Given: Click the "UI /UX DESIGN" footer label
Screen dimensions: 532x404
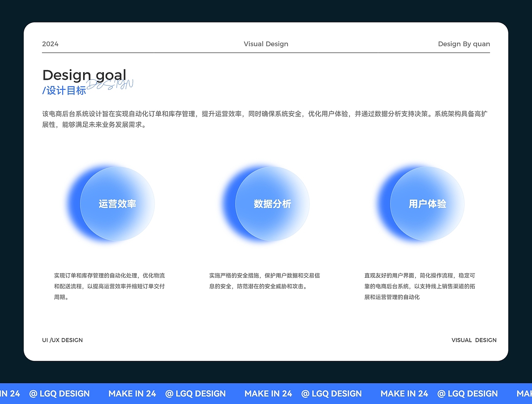Looking at the screenshot, I should 62,340.
